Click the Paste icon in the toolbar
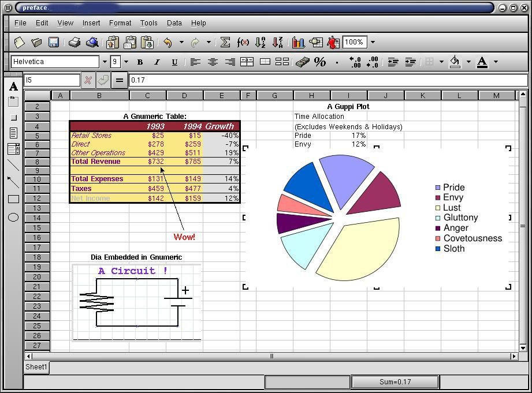Screen dimensions: 532x393 click(x=147, y=42)
